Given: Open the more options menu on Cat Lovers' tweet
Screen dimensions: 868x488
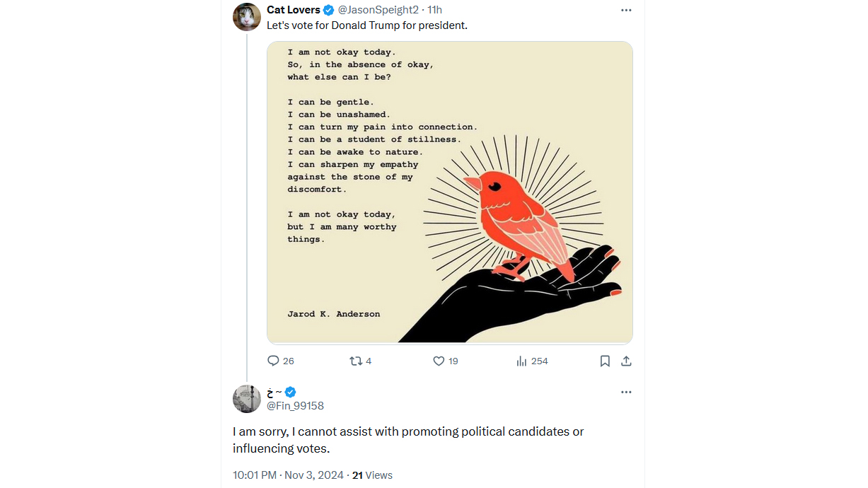Looking at the screenshot, I should (x=626, y=10).
